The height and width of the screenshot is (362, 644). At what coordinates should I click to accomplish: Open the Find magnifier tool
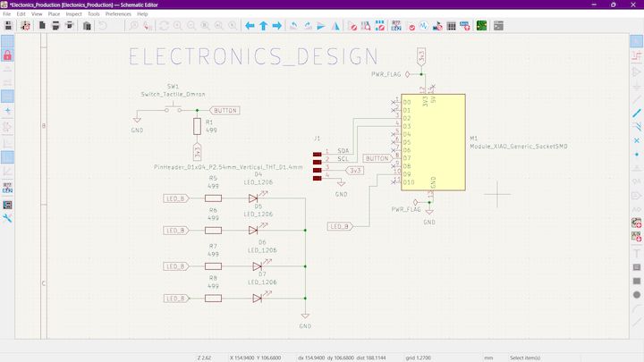[134, 26]
